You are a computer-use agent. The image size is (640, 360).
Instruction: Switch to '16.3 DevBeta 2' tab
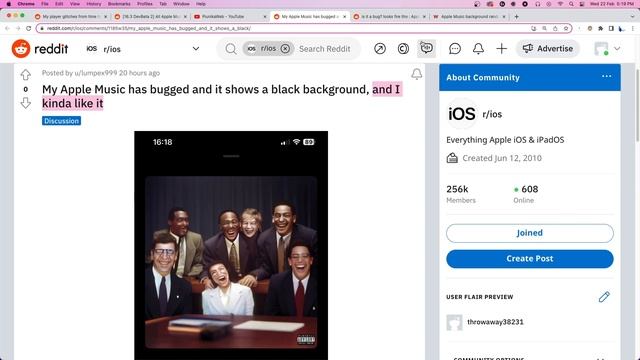pos(151,17)
